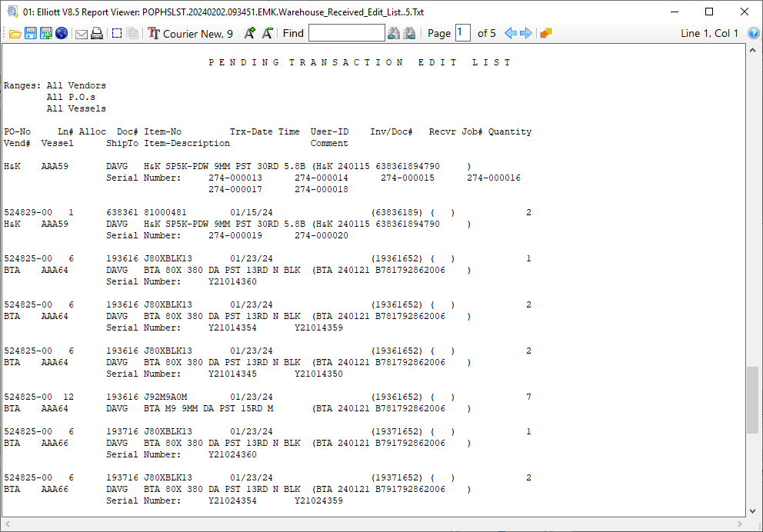This screenshot has width=763, height=532.
Task: Click the horizontal scrollbar left arrow
Action: 8,524
